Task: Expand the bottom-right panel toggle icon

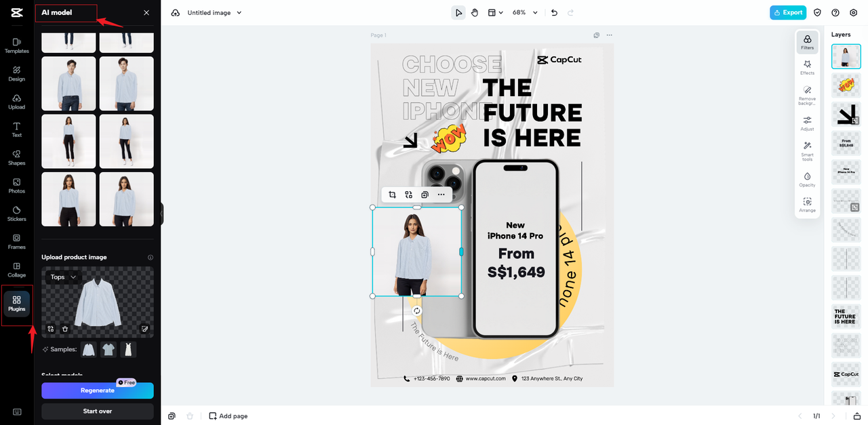Action: click(856, 416)
